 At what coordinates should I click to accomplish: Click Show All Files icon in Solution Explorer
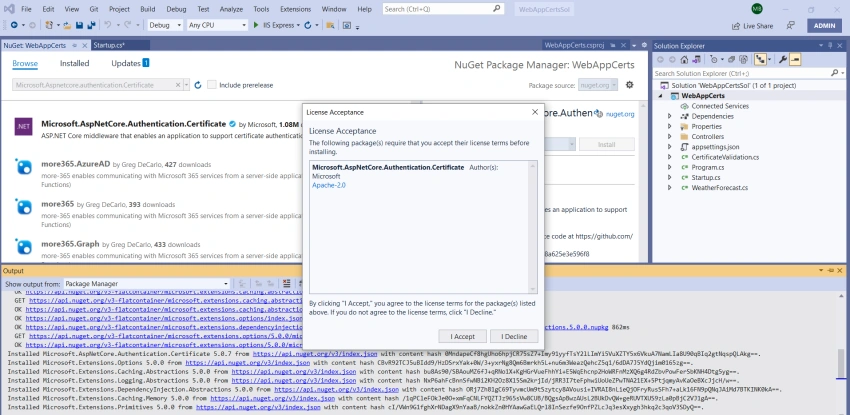744,60
